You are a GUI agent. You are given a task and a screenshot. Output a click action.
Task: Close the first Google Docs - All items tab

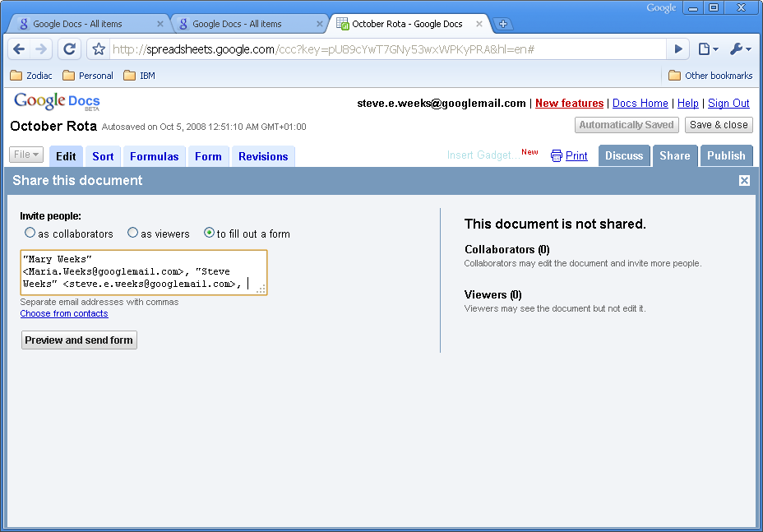tap(160, 23)
